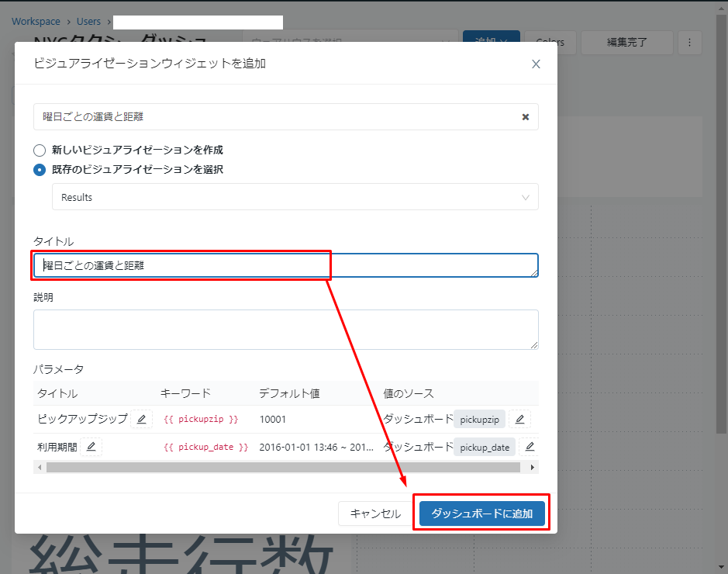Screen dimensions: 728x574
Task: Edit the ピックアップジップ title pencil icon
Action: click(x=141, y=419)
